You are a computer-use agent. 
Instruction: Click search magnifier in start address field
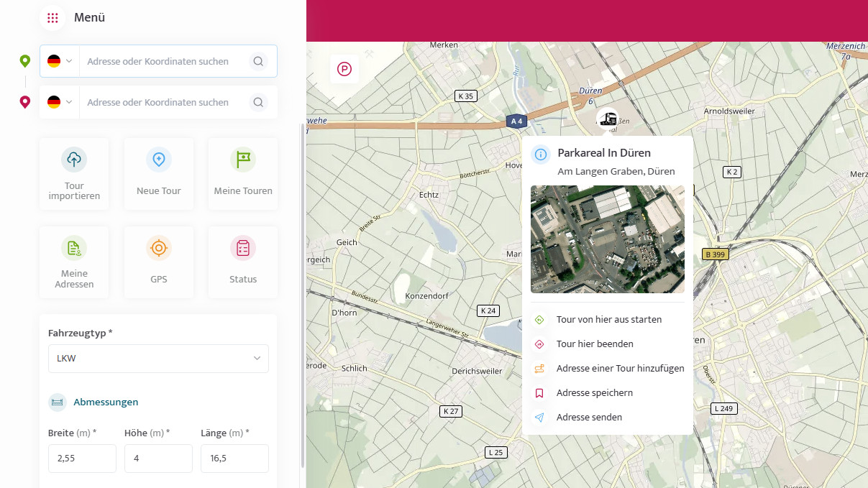(x=258, y=61)
